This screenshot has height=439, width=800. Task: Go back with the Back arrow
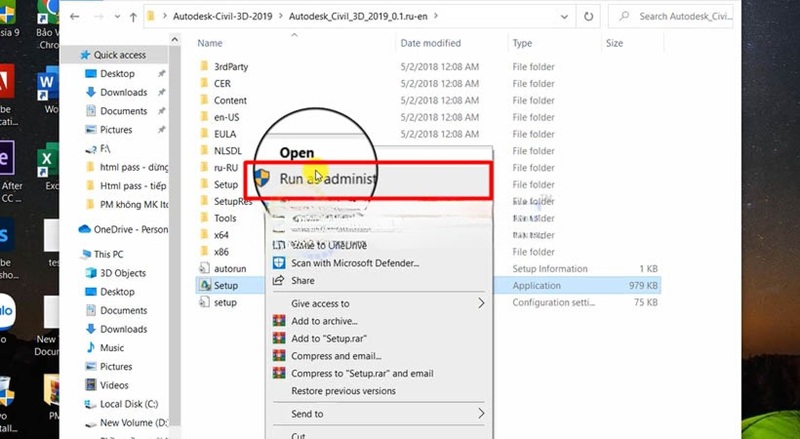click(75, 16)
